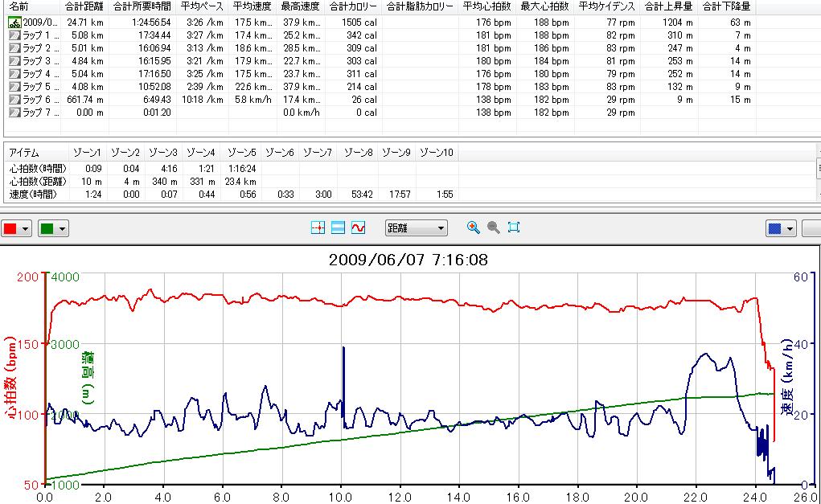The width and height of the screenshot is (821, 504).
Task: Toggle the zone bands display icon
Action: point(338,227)
